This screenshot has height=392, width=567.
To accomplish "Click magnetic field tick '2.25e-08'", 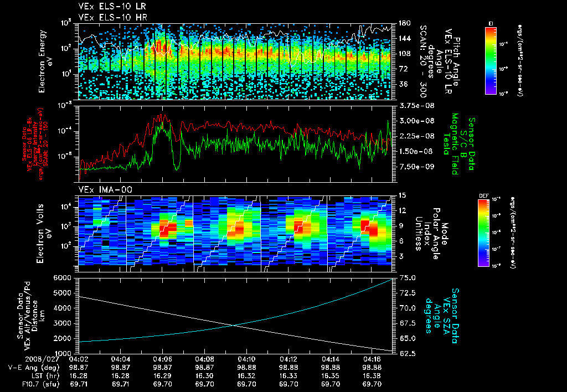I will click(416, 136).
